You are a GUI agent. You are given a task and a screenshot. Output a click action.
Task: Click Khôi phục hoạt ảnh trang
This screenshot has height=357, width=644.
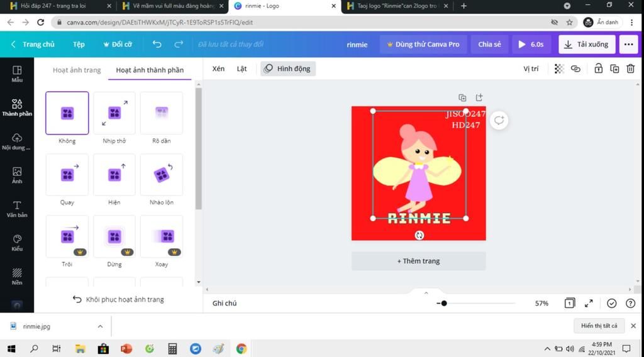point(118,299)
